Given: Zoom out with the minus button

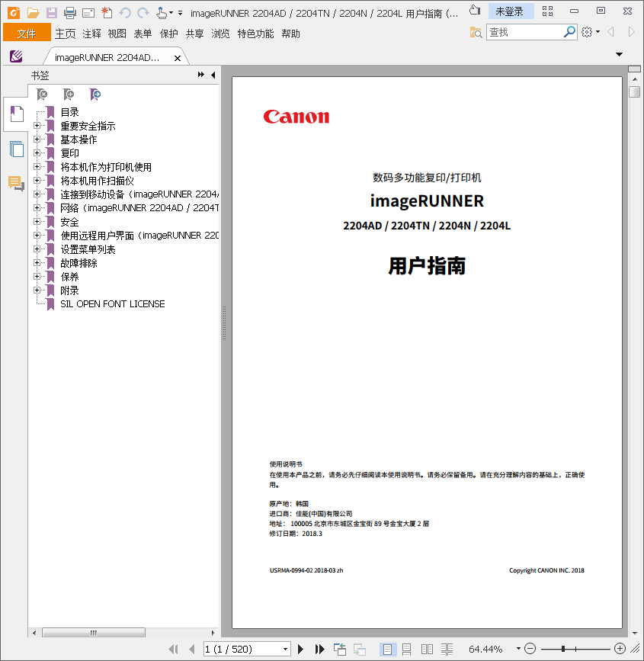Looking at the screenshot, I should tap(530, 648).
